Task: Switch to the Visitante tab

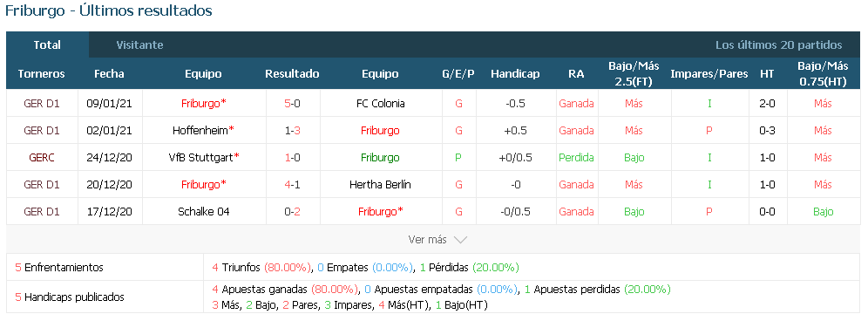Action: pyautogui.click(x=139, y=44)
